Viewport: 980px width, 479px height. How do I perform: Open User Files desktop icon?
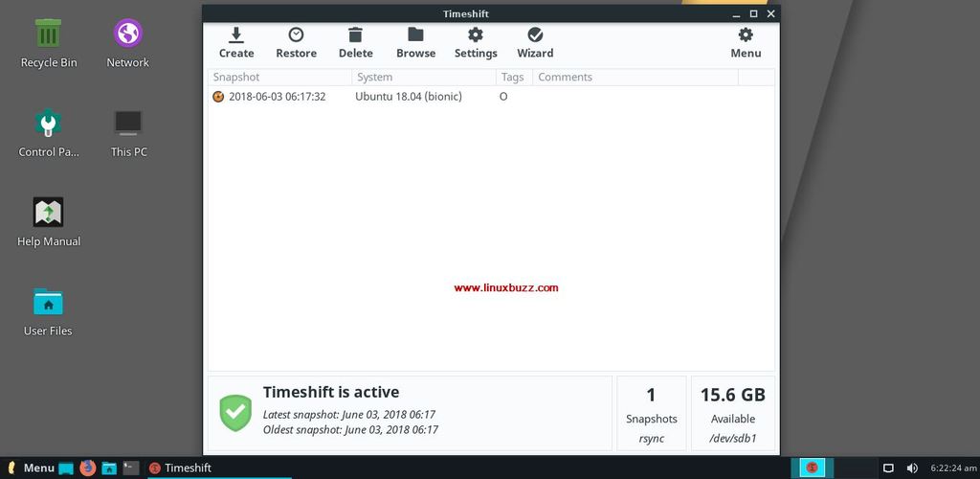[48, 311]
